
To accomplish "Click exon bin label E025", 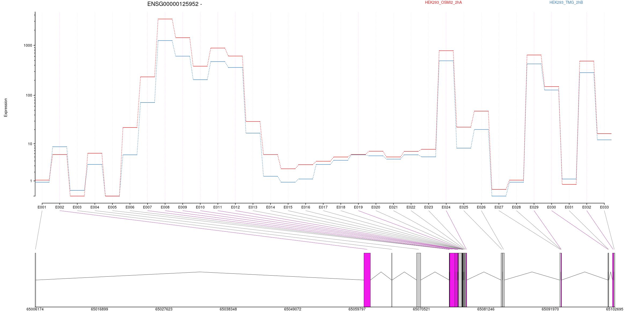I will (464, 207).
